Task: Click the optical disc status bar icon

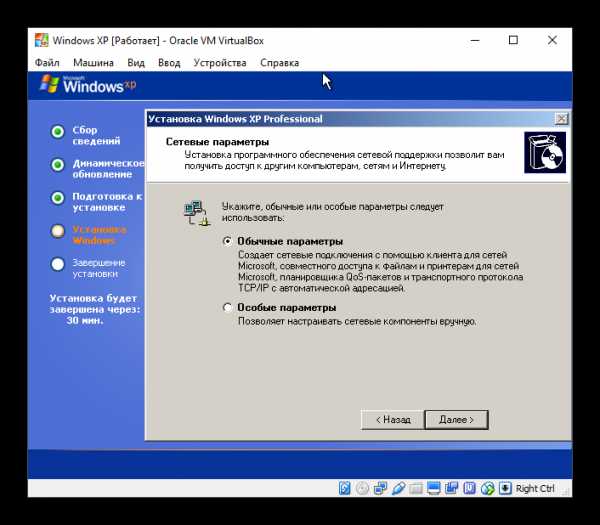Action: click(363, 488)
